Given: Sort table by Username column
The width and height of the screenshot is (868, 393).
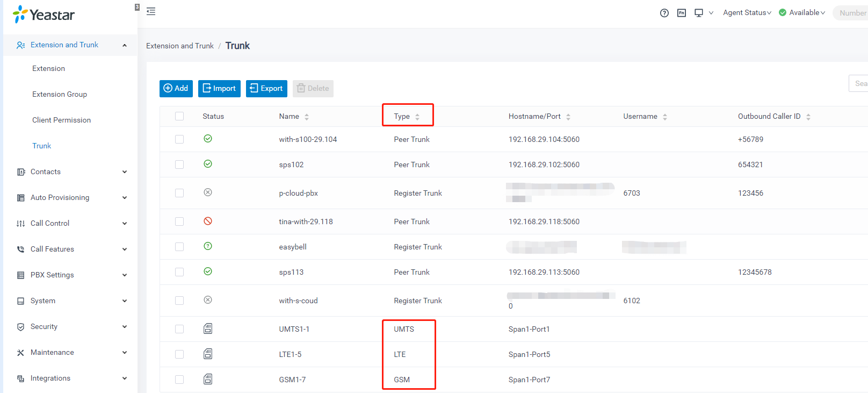Looking at the screenshot, I should click(665, 117).
